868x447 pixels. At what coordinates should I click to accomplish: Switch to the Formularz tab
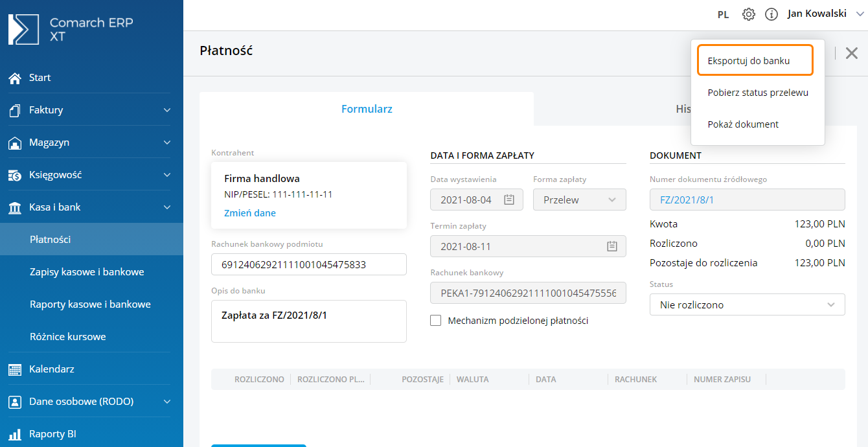(x=367, y=109)
